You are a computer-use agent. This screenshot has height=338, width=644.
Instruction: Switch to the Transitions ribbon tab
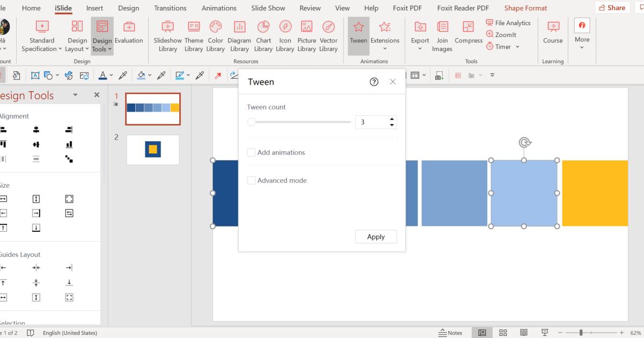170,8
